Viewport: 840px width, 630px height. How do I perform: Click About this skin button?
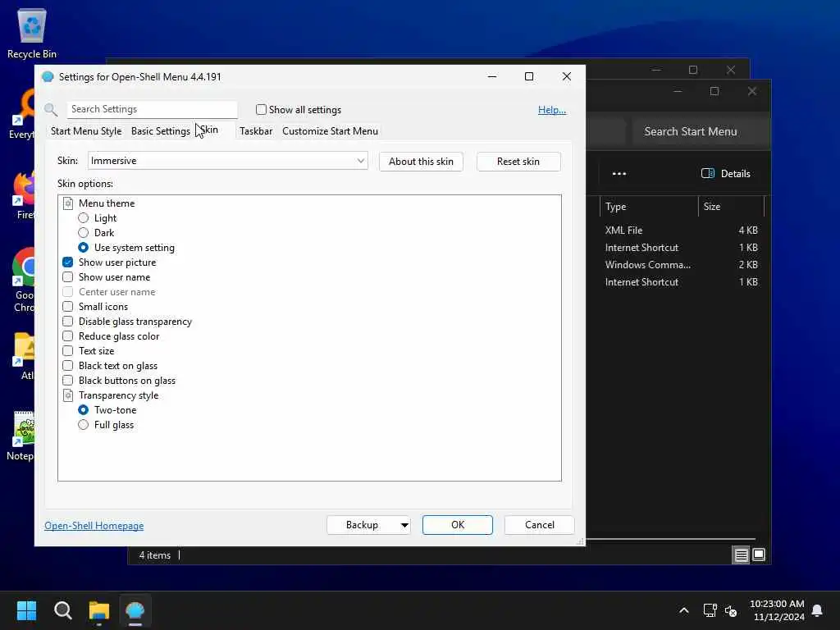coord(421,162)
